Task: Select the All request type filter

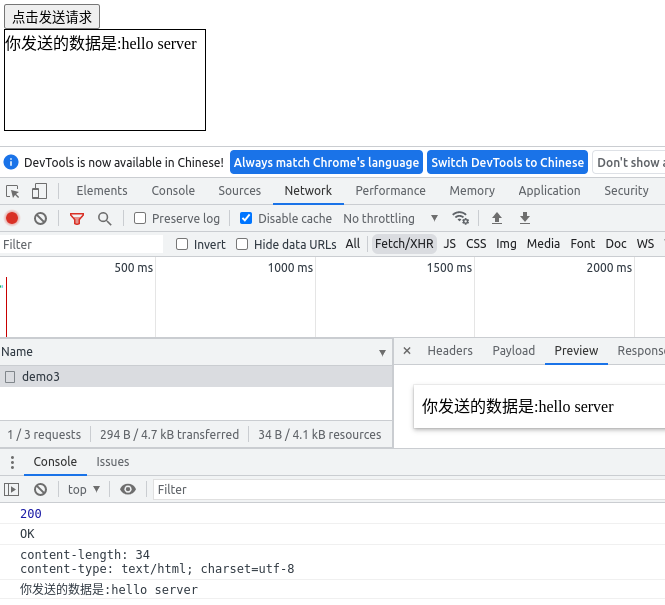Action: (352, 244)
